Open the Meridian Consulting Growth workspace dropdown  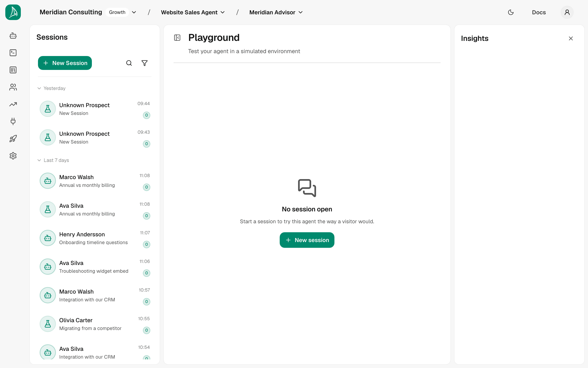coord(88,12)
